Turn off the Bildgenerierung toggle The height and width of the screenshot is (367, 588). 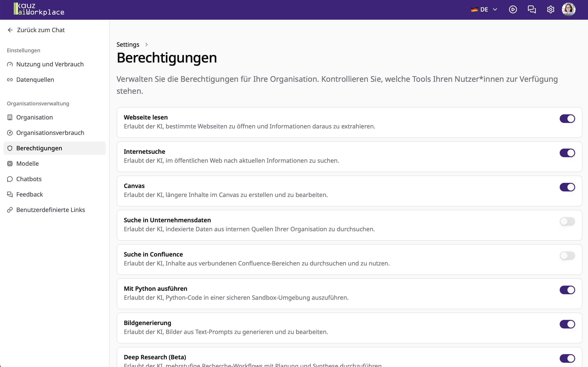[x=568, y=324]
